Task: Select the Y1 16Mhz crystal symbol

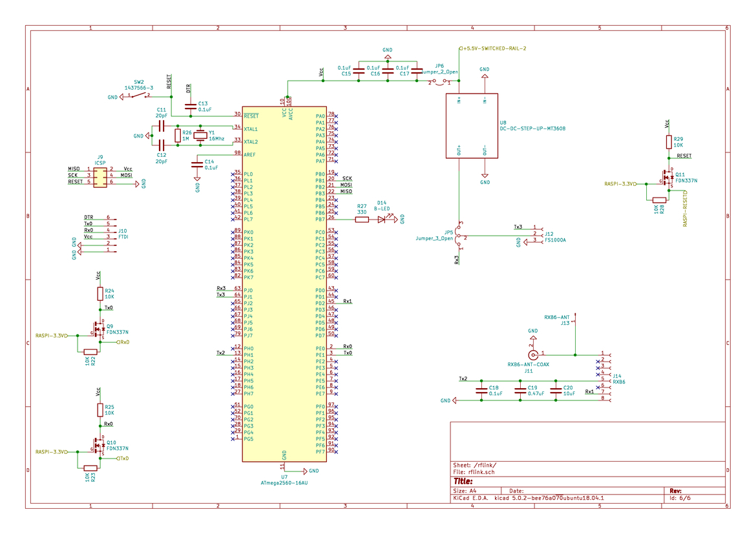Action: 200,135
